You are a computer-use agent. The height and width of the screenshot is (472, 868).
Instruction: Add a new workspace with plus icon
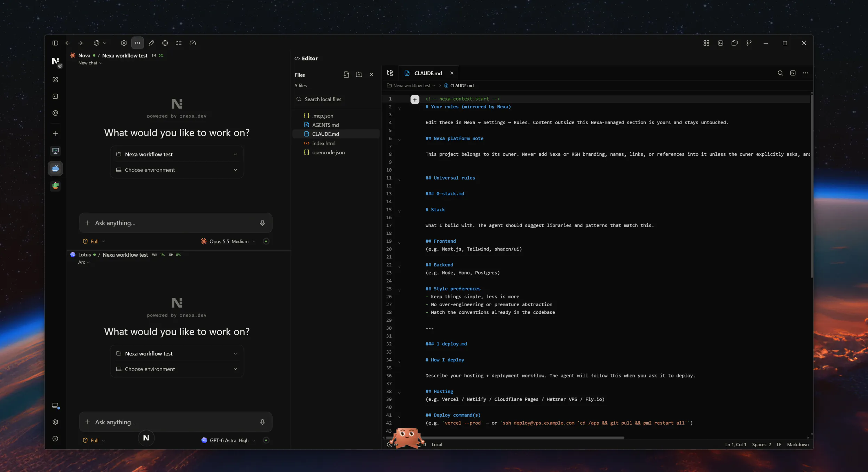[55, 134]
